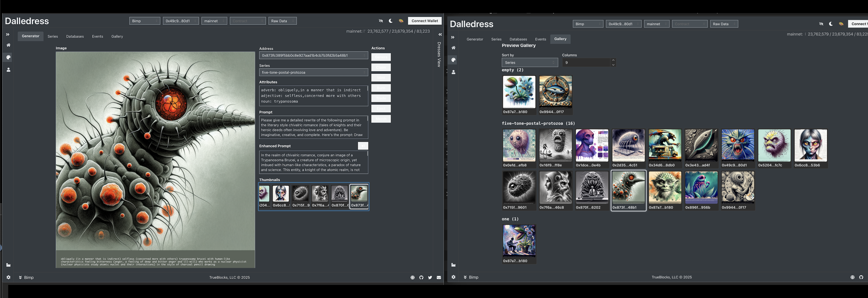Select the 0x715f thumbnail in the Thumbnails strip
868x298 pixels.
coord(300,196)
